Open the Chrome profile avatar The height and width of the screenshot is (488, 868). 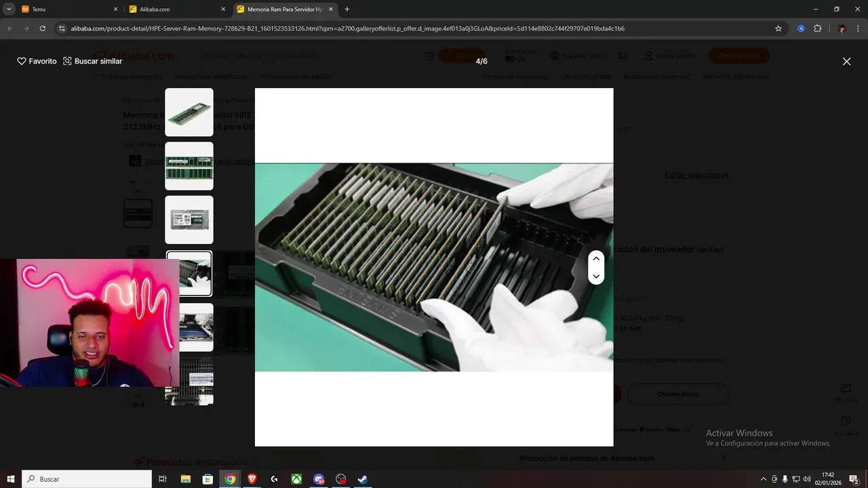(x=842, y=28)
